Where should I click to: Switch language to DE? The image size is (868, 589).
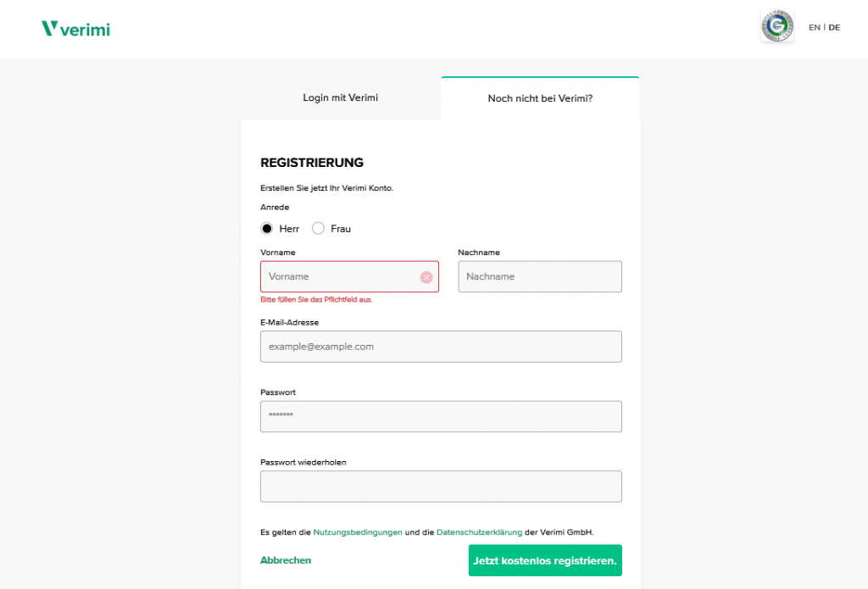[835, 28]
